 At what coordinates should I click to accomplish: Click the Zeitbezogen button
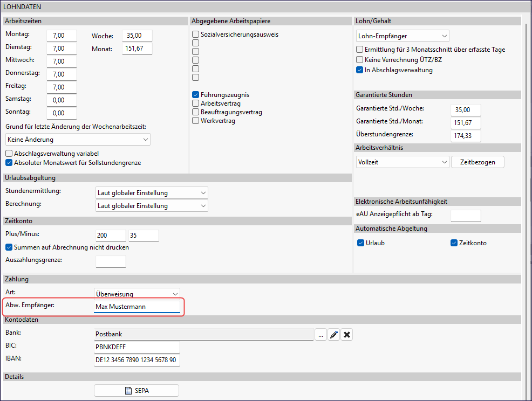coord(478,162)
